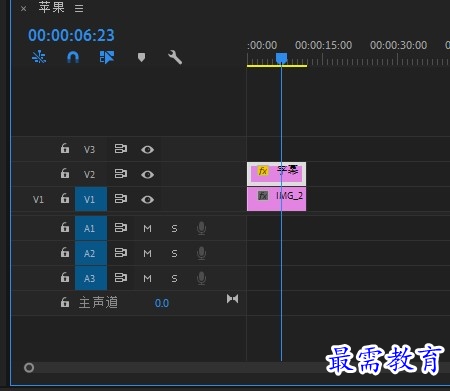Select the 字幕 title clip on V2
The height and width of the screenshot is (391, 450).
(x=276, y=174)
